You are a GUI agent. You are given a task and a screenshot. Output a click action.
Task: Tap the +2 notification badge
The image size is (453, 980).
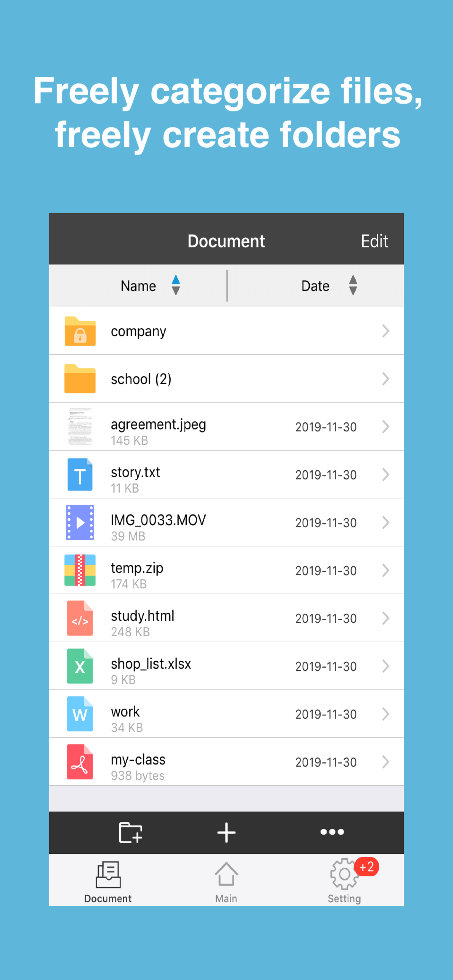pyautogui.click(x=367, y=867)
